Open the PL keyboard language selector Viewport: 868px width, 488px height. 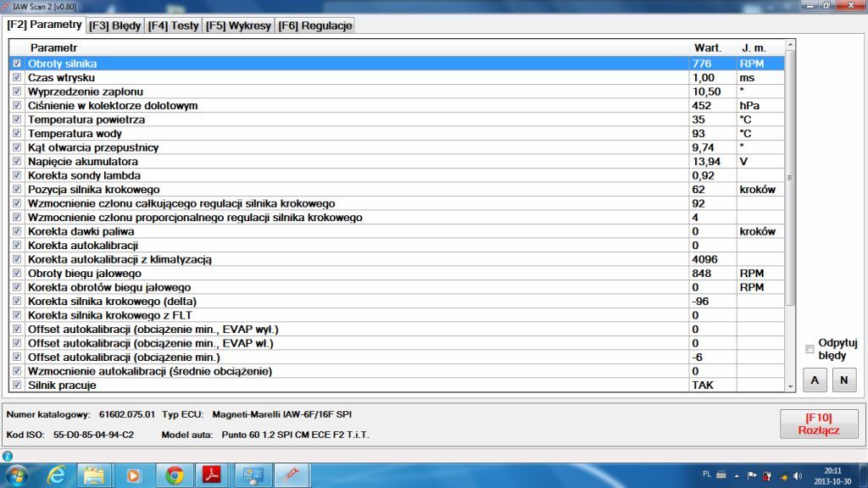click(707, 475)
